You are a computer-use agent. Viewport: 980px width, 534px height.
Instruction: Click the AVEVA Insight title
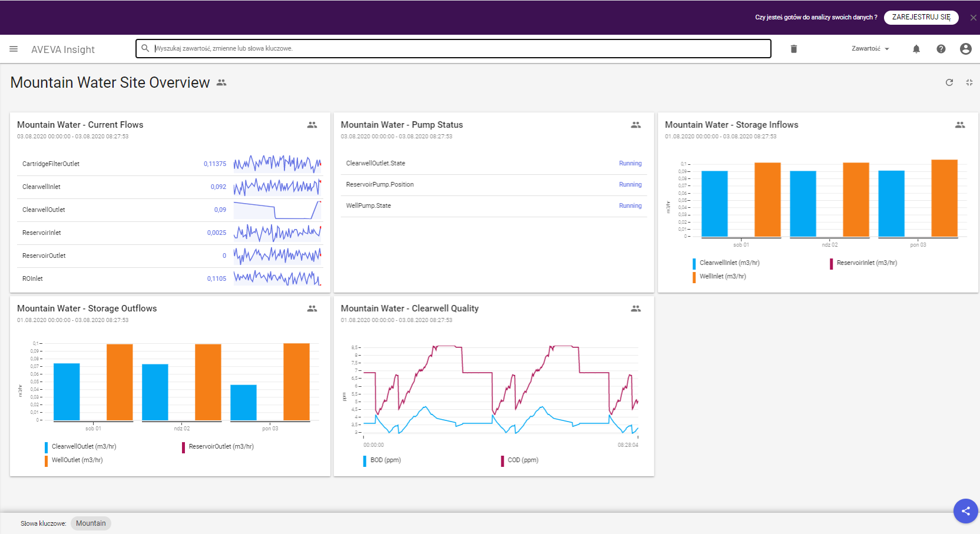pos(63,49)
